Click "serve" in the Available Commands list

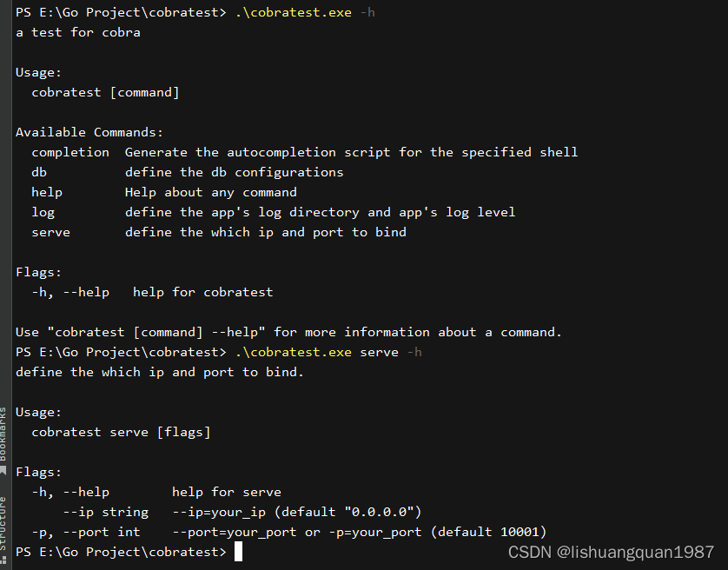coord(50,232)
